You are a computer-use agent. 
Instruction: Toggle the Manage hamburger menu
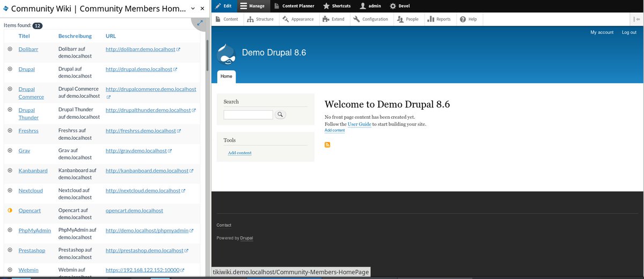point(252,6)
